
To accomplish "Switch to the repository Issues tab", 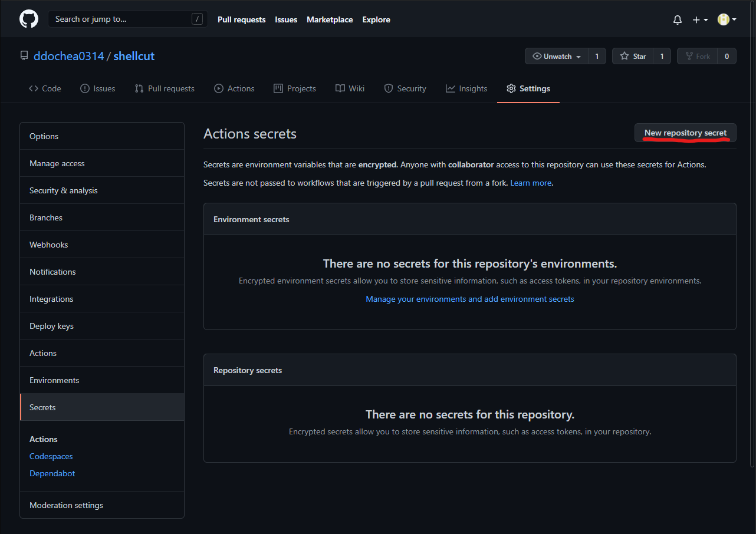I will point(98,88).
